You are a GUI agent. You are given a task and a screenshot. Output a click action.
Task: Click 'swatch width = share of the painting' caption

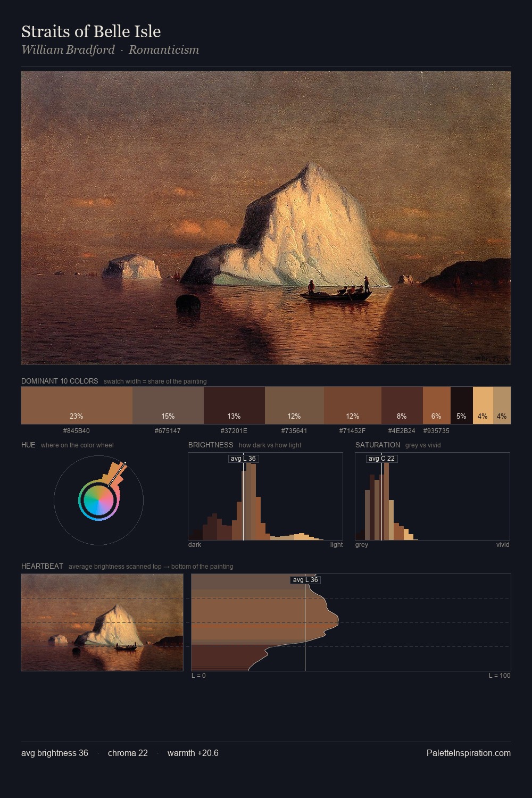coord(155,381)
